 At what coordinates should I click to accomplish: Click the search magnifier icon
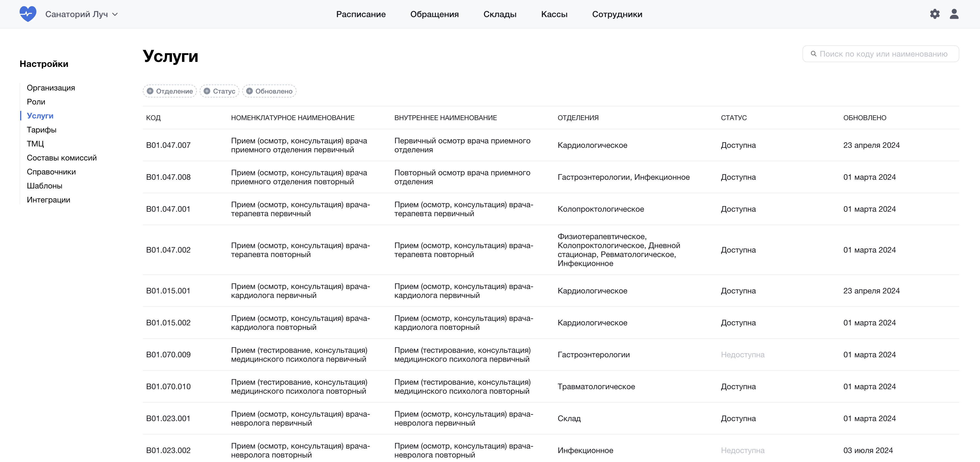point(813,54)
